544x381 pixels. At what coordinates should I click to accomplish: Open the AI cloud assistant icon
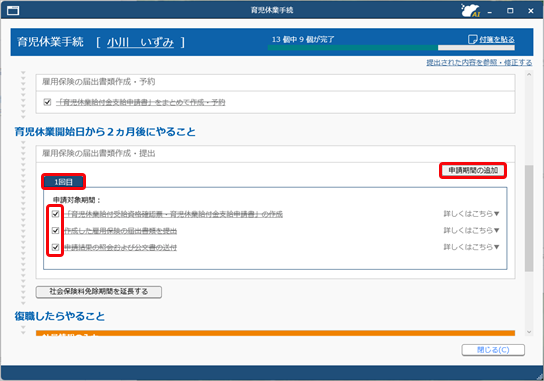(470, 10)
